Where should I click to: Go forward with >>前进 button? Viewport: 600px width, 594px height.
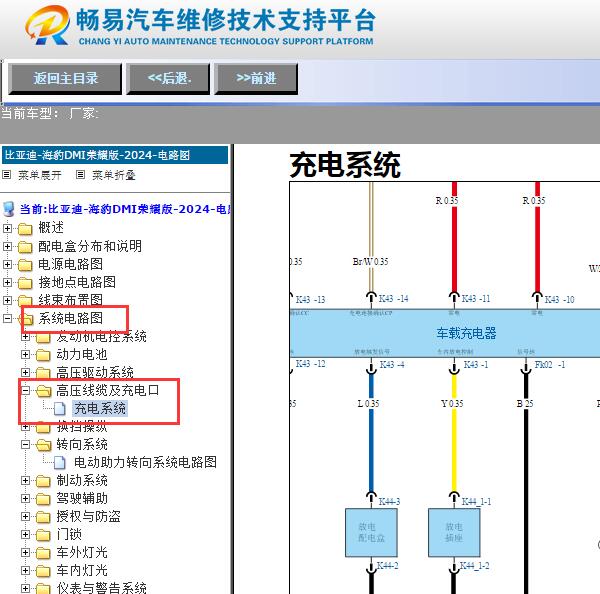click(256, 79)
